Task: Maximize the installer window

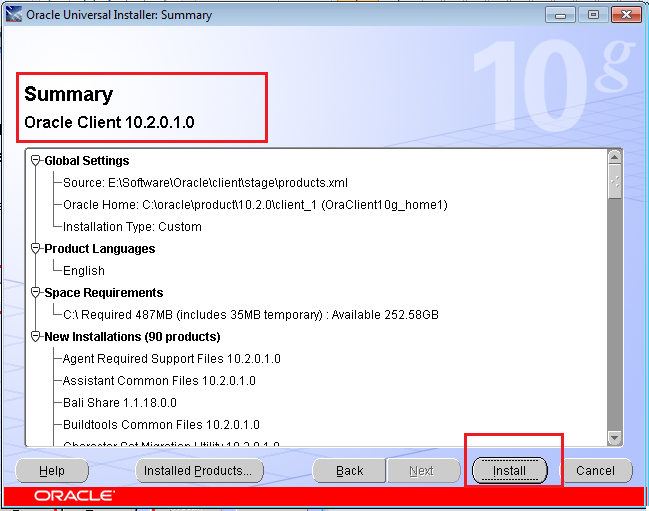Action: pyautogui.click(x=593, y=15)
